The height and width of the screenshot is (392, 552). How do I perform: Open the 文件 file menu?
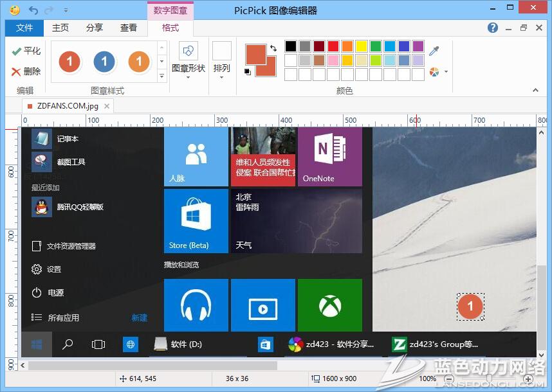point(24,28)
